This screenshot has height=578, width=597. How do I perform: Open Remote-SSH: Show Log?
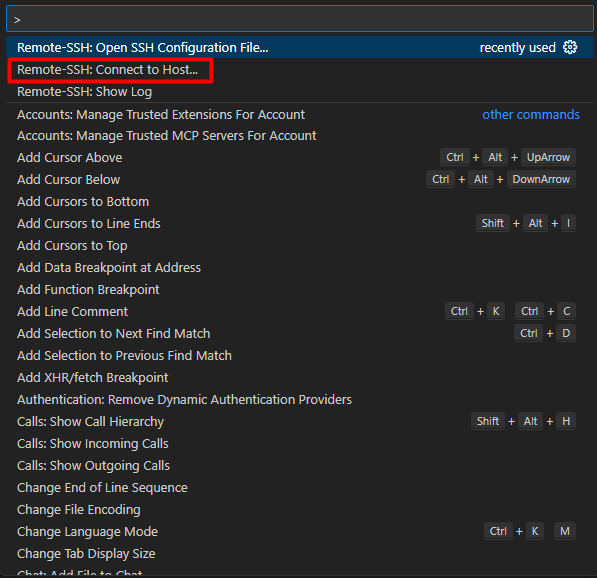300,92
